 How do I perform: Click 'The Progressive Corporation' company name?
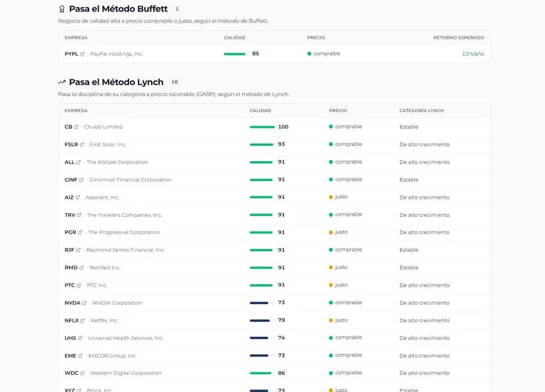[x=124, y=232]
